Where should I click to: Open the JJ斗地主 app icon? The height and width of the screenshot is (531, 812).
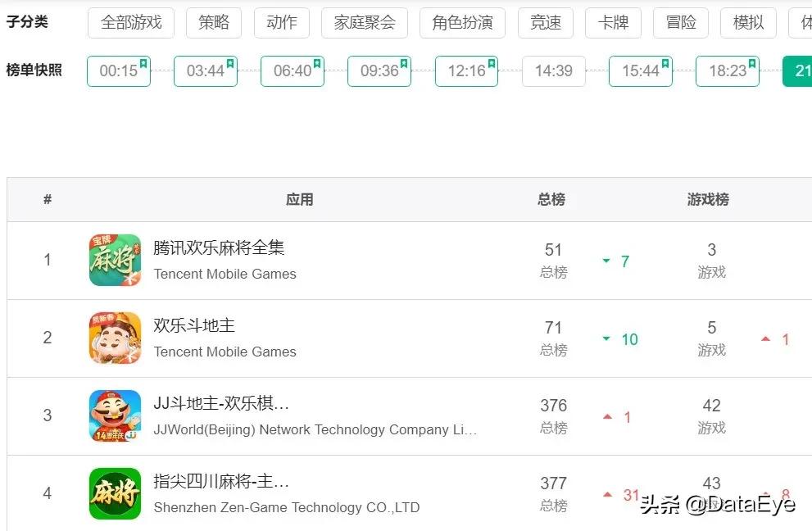click(x=115, y=415)
